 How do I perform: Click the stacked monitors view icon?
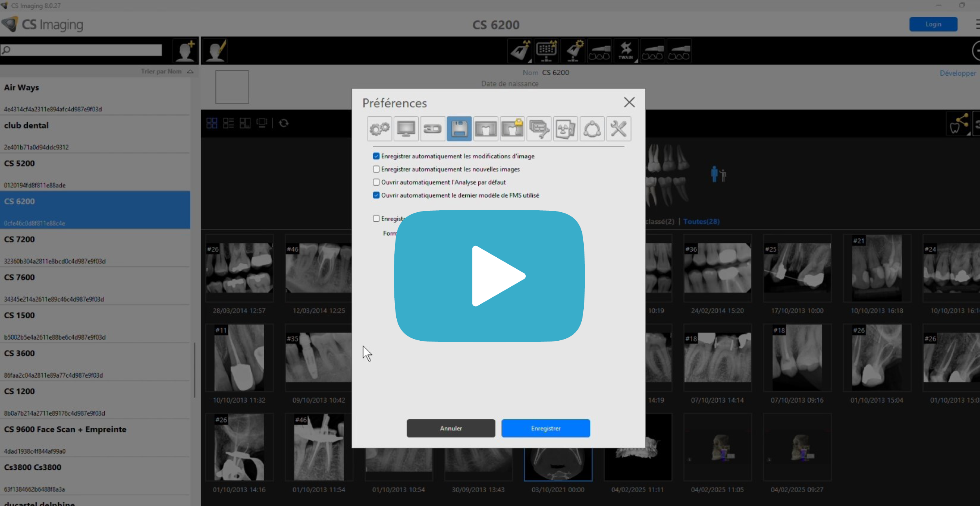coord(262,123)
